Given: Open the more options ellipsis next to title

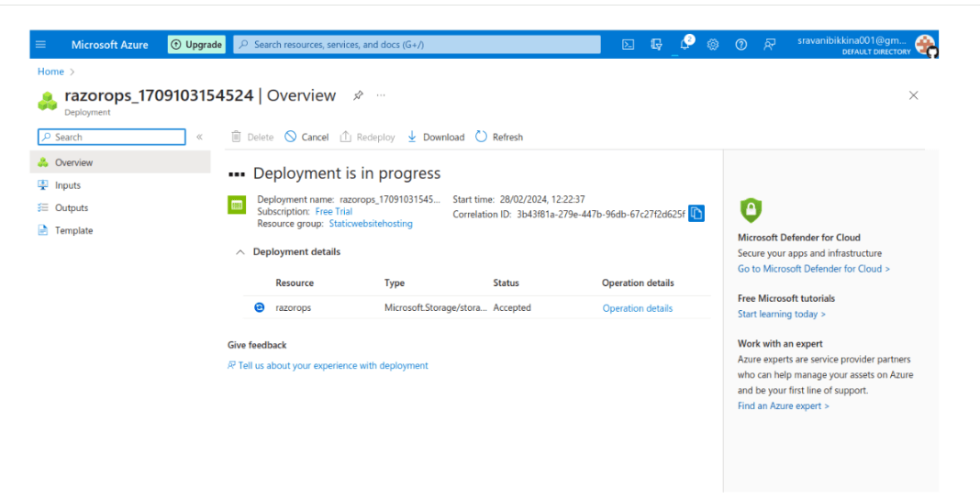Looking at the screenshot, I should [381, 95].
